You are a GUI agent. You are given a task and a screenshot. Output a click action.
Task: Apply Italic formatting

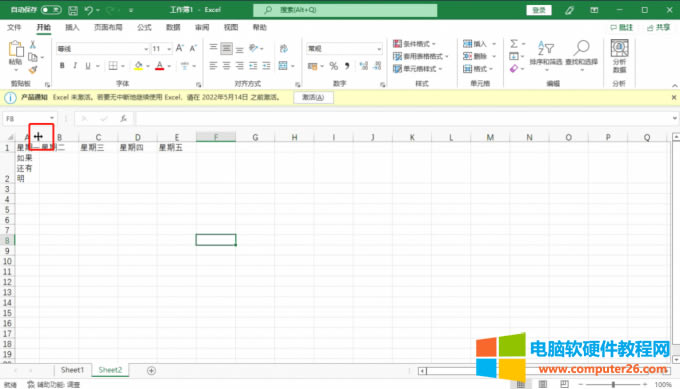pos(75,66)
